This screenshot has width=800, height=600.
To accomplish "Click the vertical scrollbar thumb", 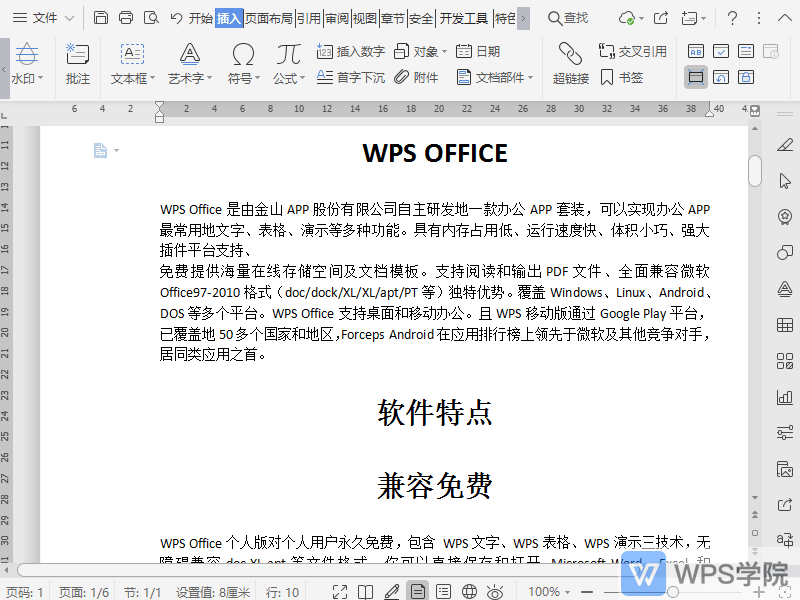I will tap(755, 171).
